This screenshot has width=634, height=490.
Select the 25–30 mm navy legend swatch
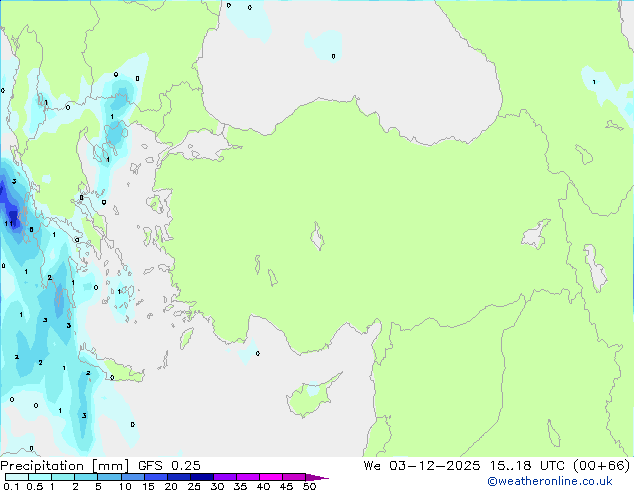(x=201, y=477)
